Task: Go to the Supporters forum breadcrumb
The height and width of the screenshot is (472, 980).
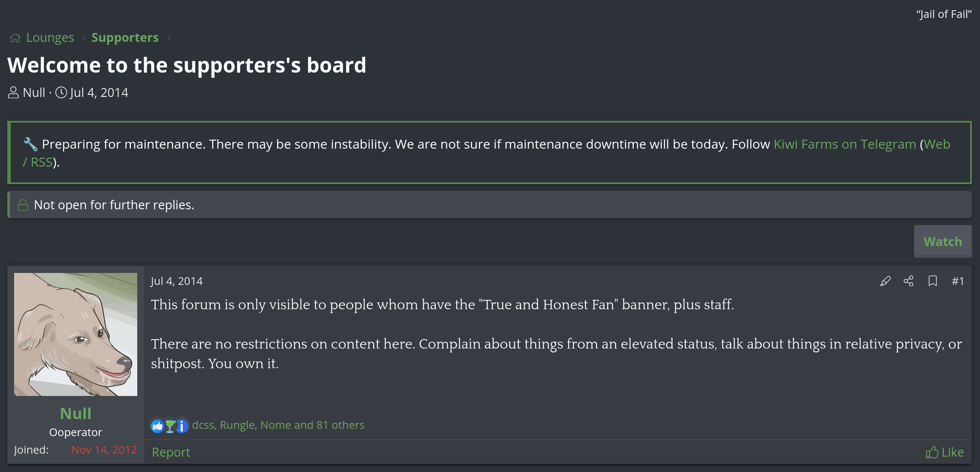Action: pyautogui.click(x=125, y=38)
